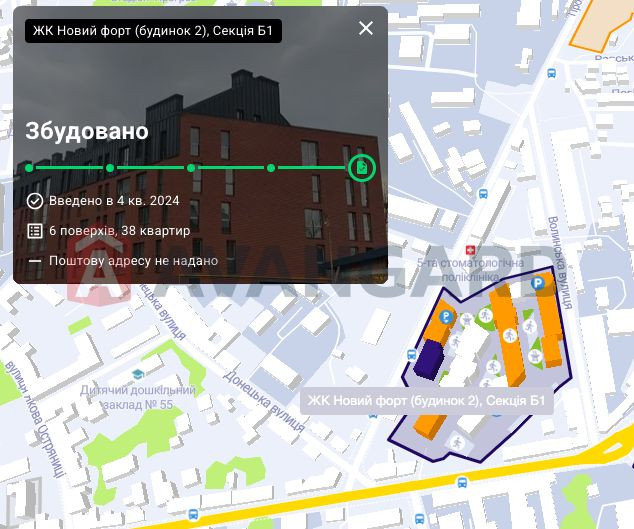
Task: Open the document icon ending the progress line
Action: click(x=362, y=167)
